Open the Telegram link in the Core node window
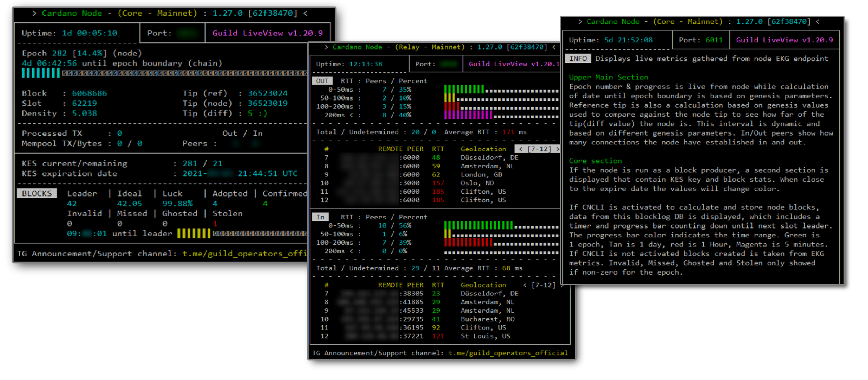The height and width of the screenshot is (380, 868). coord(244,254)
